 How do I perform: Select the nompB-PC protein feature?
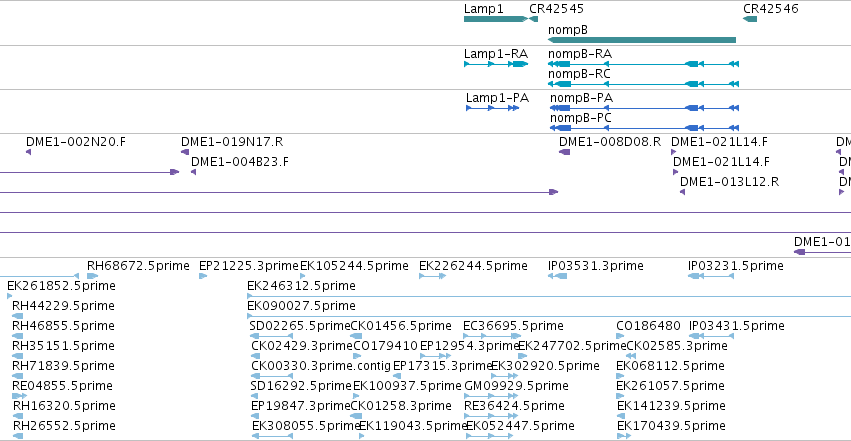pos(644,128)
